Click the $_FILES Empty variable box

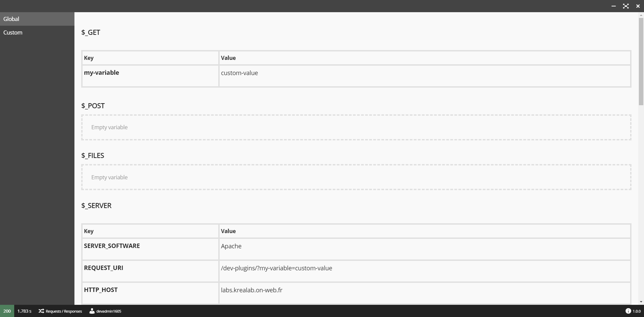356,177
